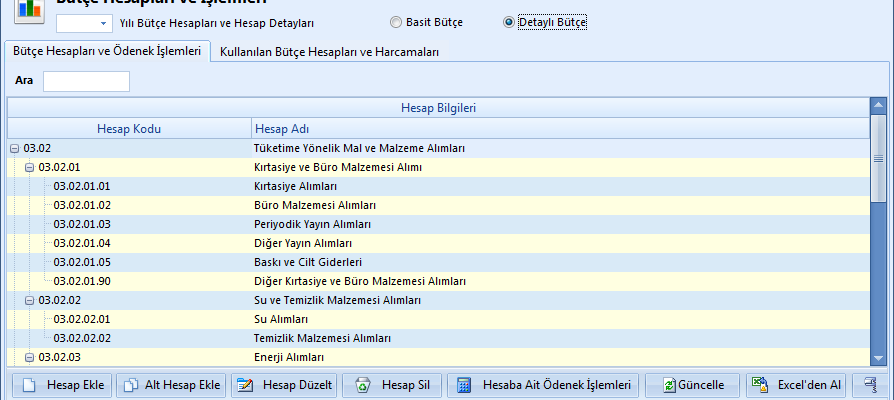Click the Ara search input field

coord(86,81)
